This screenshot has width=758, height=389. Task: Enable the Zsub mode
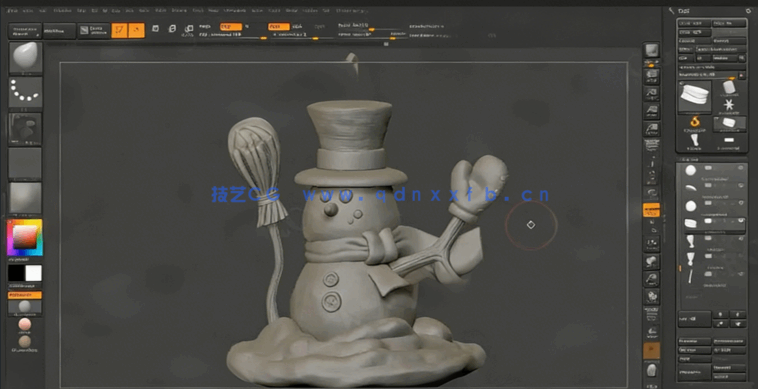298,27
